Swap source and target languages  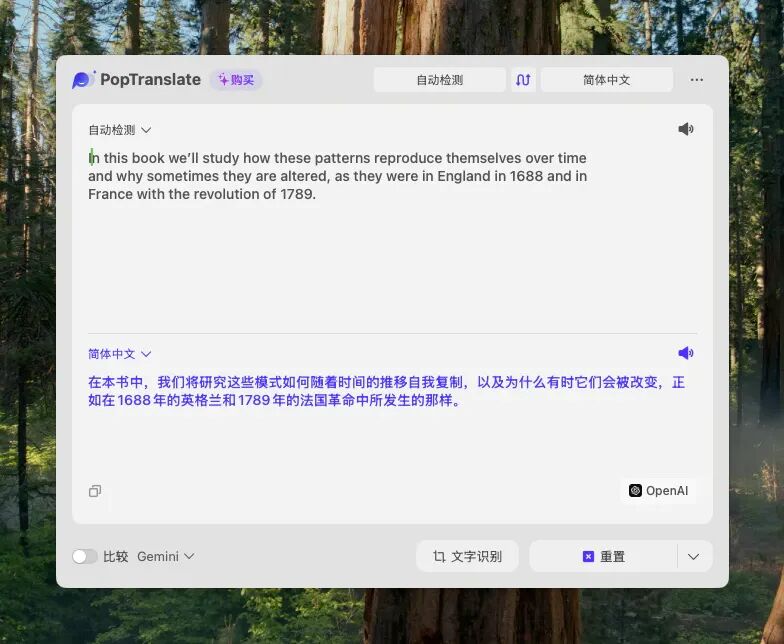click(x=523, y=80)
